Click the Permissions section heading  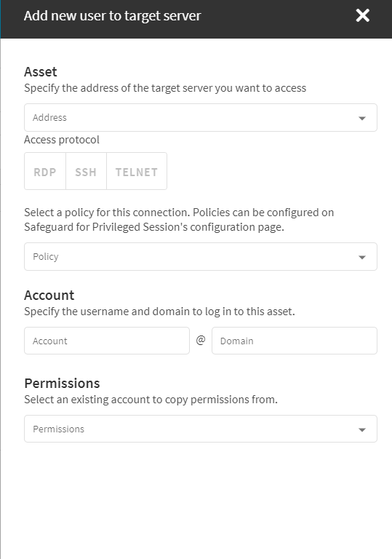pyautogui.click(x=62, y=384)
